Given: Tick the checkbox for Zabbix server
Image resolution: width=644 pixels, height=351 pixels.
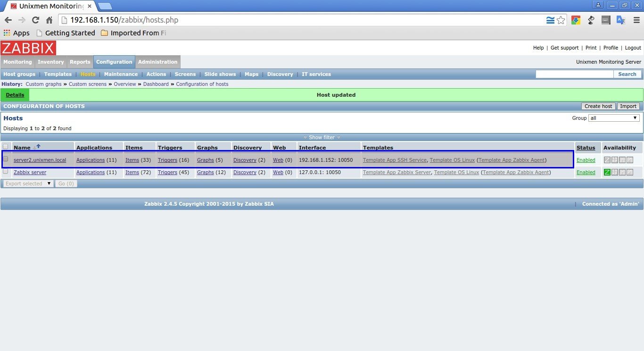Looking at the screenshot, I should coord(6,171).
